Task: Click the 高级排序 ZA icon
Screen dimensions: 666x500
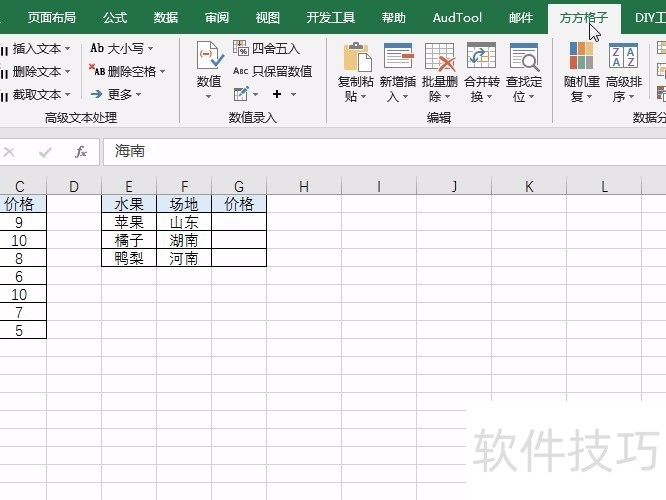Action: point(623,56)
